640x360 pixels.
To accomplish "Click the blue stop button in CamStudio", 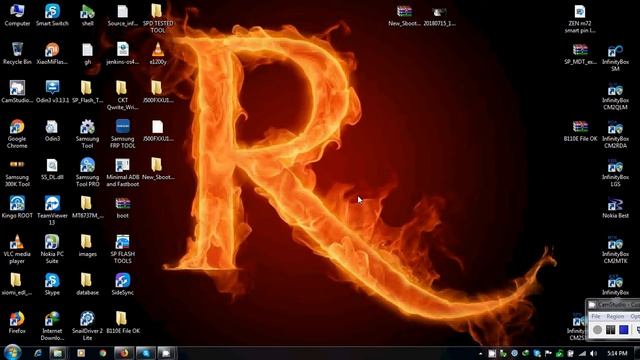I will tap(623, 329).
